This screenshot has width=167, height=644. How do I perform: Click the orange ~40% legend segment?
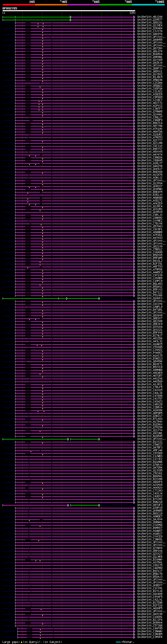coord(51,5)
